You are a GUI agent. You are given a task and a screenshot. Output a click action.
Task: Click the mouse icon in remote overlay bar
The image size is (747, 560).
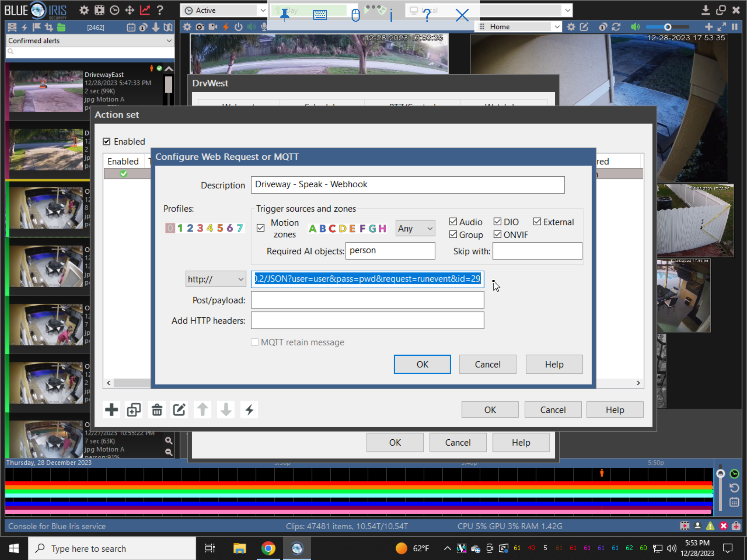pyautogui.click(x=356, y=15)
